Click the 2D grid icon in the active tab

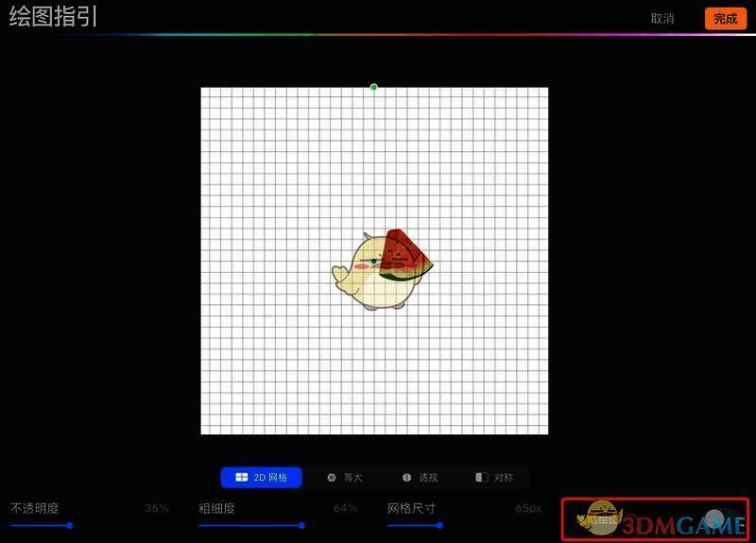click(242, 477)
